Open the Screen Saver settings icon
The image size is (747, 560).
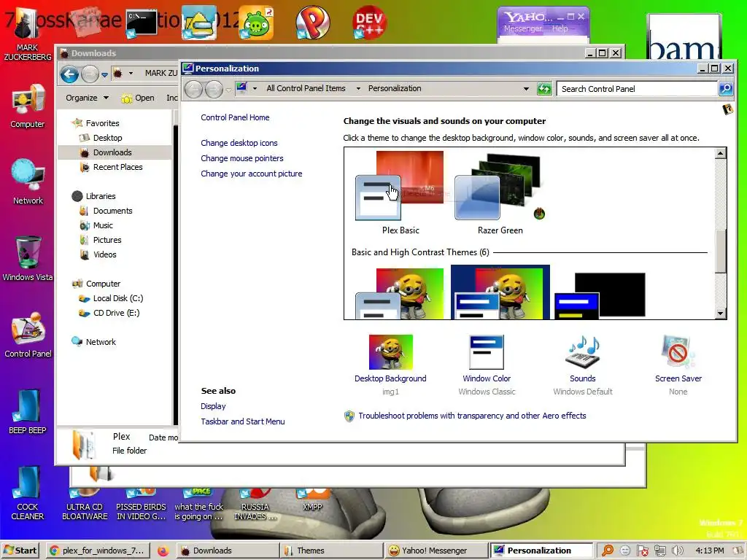pyautogui.click(x=678, y=352)
